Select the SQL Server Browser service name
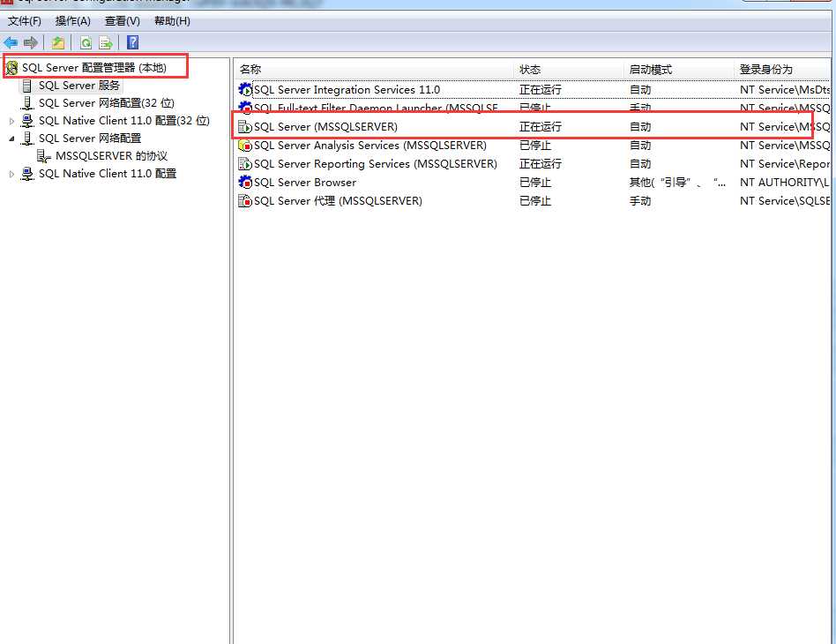The width and height of the screenshot is (836, 644). (x=305, y=183)
